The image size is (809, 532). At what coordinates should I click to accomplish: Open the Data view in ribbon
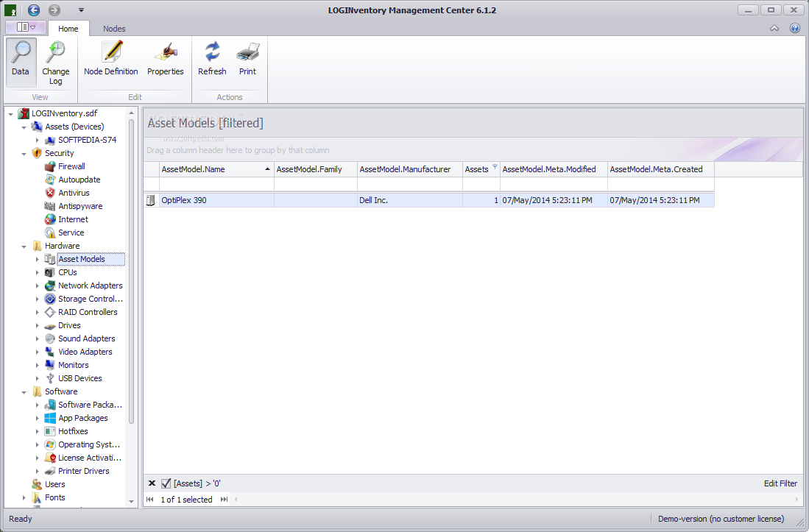pos(21,61)
